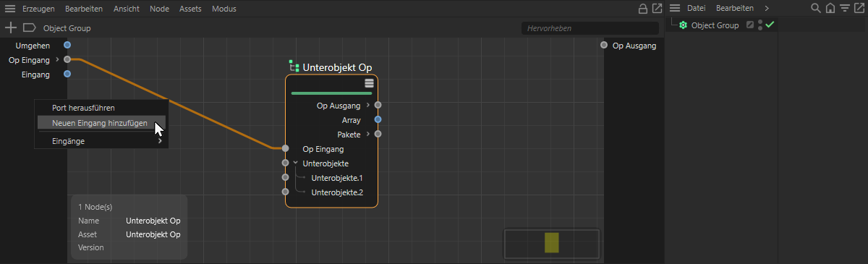This screenshot has width=868, height=264.
Task: Click the node Op Ausgang output port
Action: click(x=378, y=106)
